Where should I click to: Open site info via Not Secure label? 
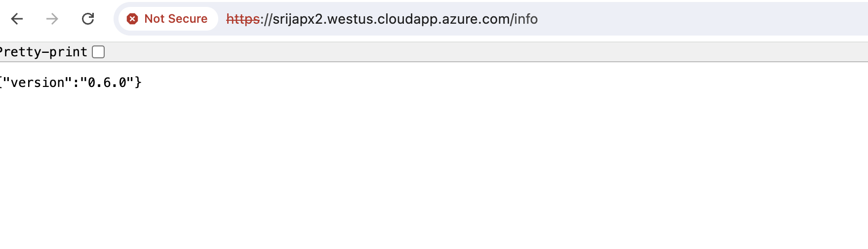[176, 19]
